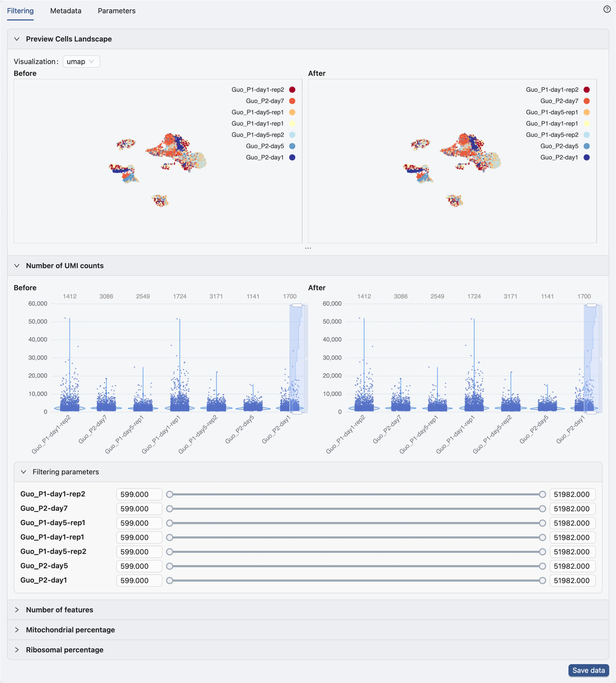Click right slider handle for Guo_P2-day7
This screenshot has height=683, width=616.
coord(542,509)
